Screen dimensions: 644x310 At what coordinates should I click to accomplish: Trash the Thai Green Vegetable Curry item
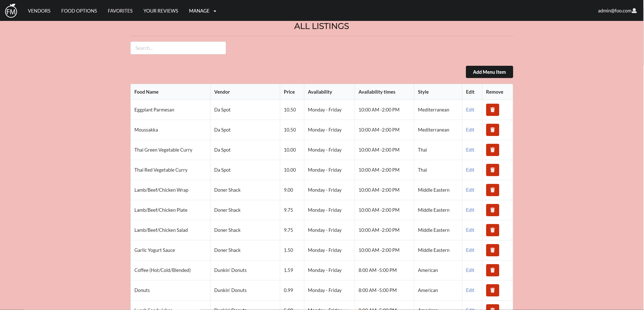[x=492, y=150]
